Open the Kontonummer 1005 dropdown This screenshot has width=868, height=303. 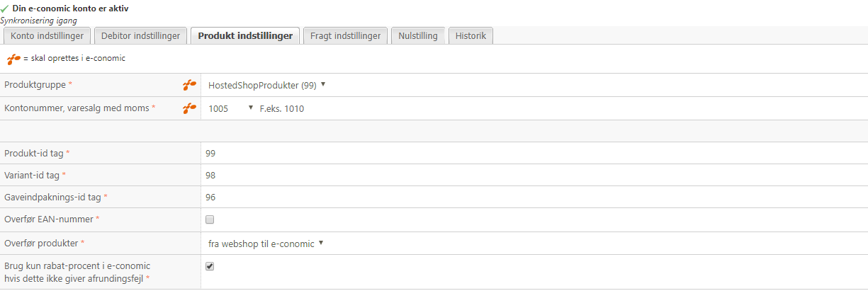tap(231, 108)
